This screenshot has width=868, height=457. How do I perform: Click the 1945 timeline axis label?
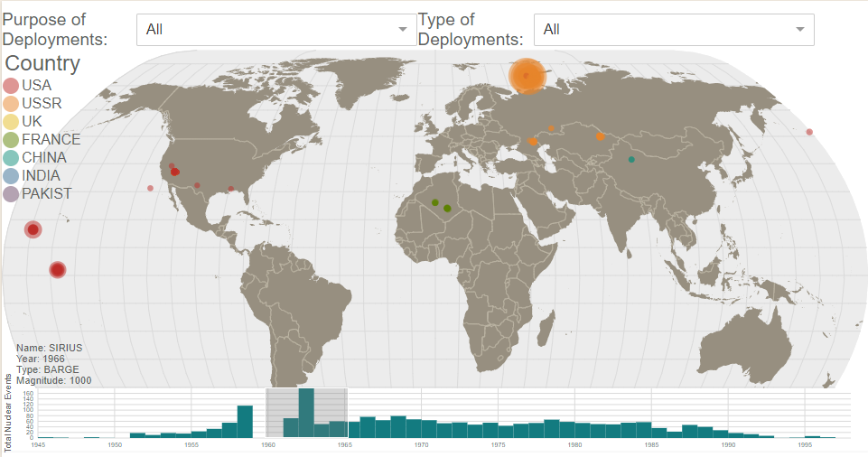click(x=38, y=445)
